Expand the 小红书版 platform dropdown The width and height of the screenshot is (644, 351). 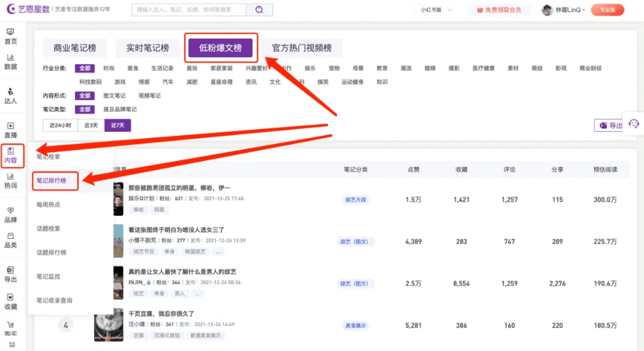pyautogui.click(x=436, y=10)
